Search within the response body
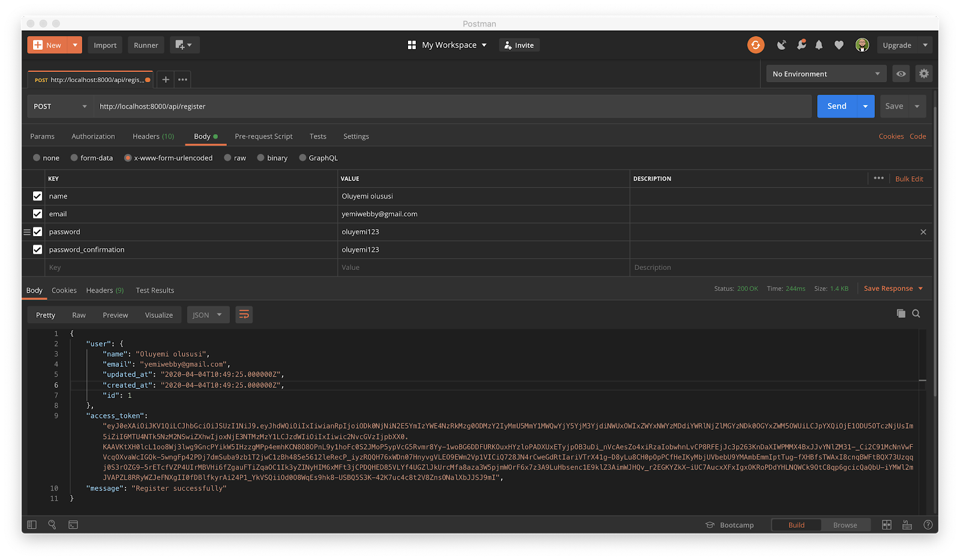The height and width of the screenshot is (560, 960). [916, 314]
